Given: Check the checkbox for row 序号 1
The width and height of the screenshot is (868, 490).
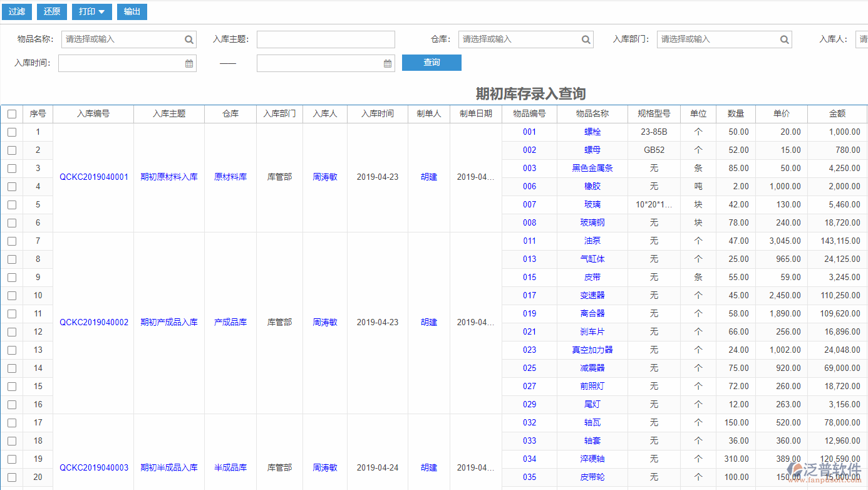Looking at the screenshot, I should (11, 132).
